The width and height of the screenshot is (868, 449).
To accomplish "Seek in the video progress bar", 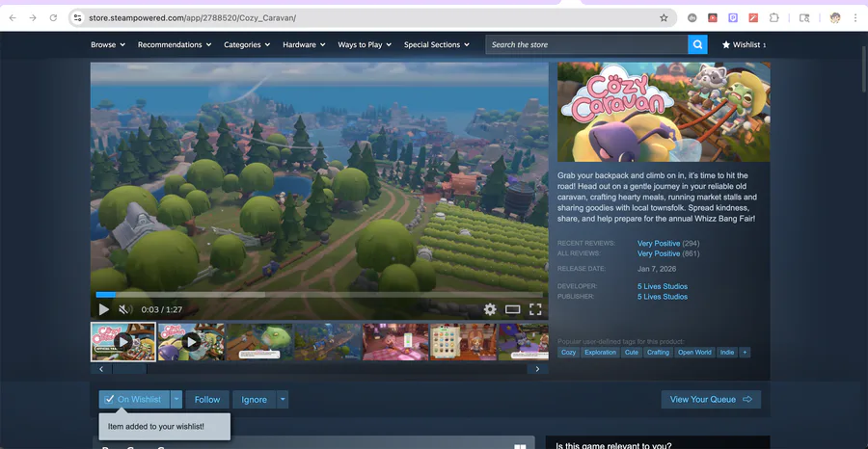I will tap(319, 295).
